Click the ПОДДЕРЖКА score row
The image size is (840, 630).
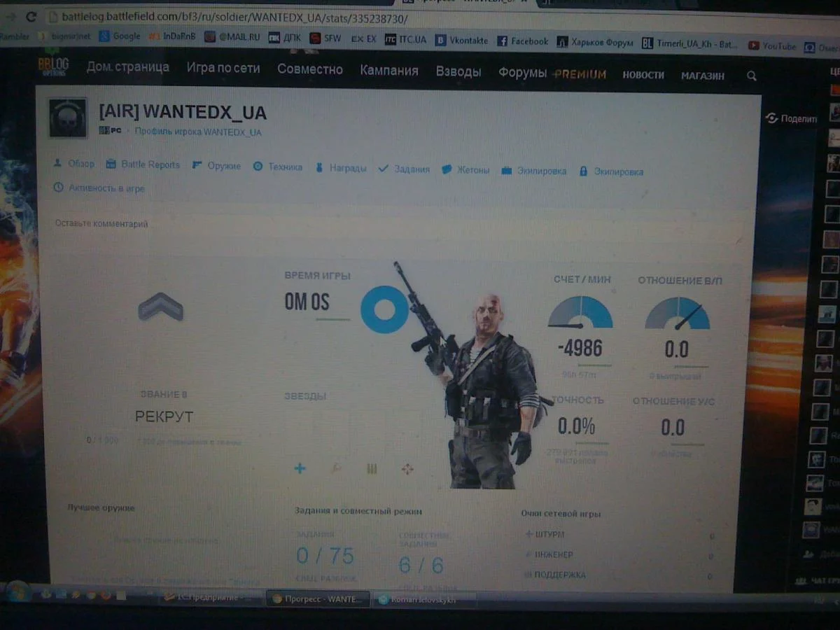click(619, 575)
